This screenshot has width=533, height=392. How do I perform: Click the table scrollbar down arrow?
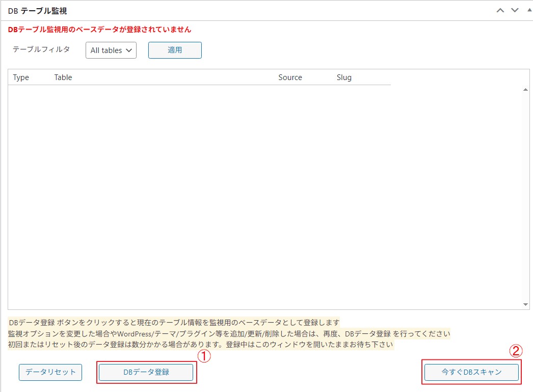pyautogui.click(x=525, y=304)
